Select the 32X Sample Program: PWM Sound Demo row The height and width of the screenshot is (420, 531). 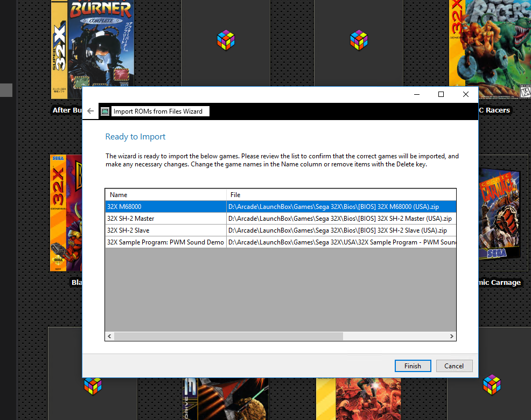(281, 242)
